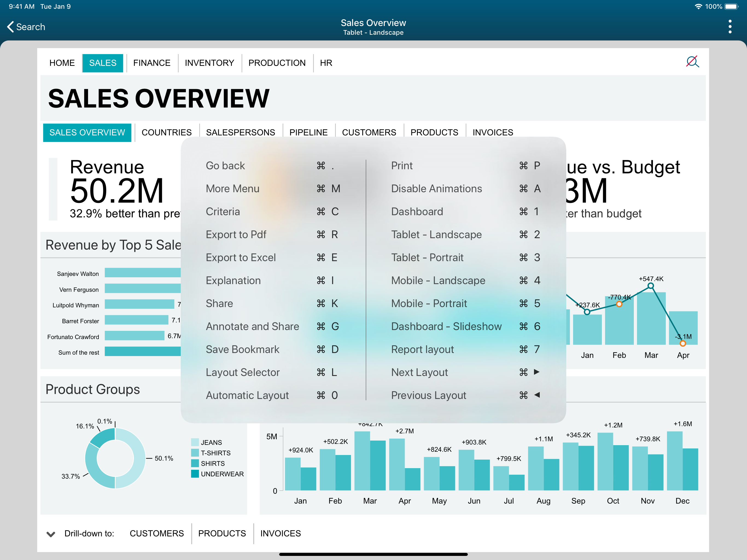
Task: Select Annotate and Share
Action: [x=273, y=326]
